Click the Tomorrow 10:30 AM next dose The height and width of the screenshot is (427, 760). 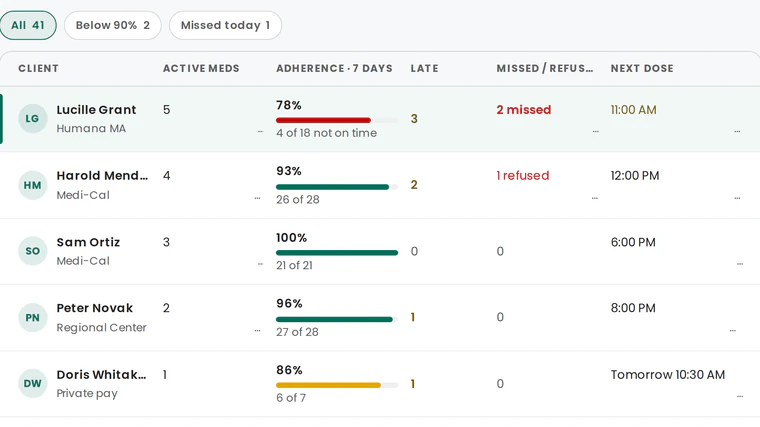tap(668, 375)
